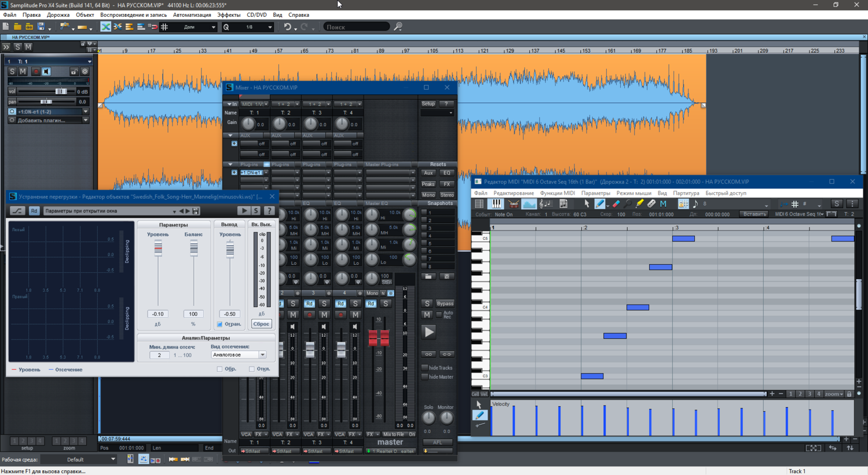Select the pencil draw tool in MIDI editor
The width and height of the screenshot is (868, 475).
(x=600, y=204)
